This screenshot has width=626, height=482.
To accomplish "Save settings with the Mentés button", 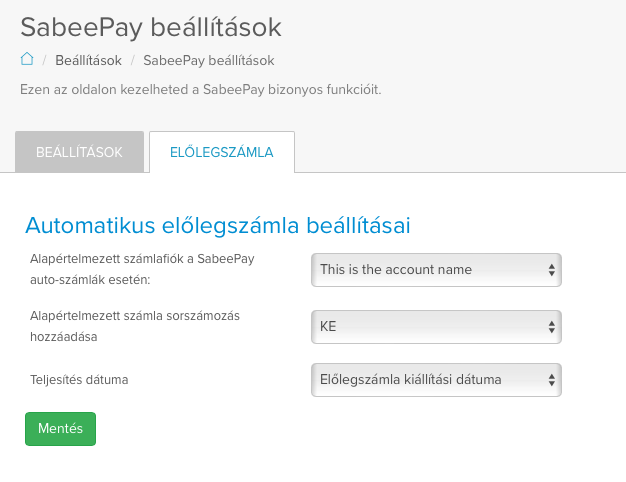I will pos(60,429).
